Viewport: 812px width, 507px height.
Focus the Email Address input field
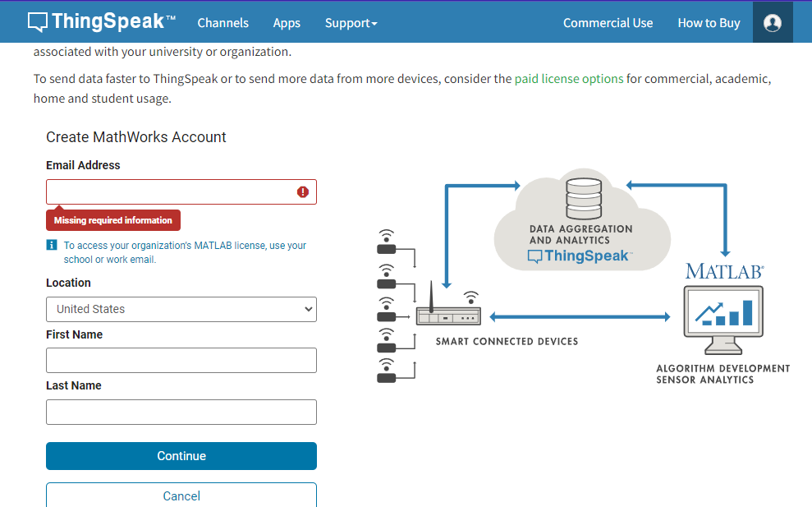tap(181, 191)
